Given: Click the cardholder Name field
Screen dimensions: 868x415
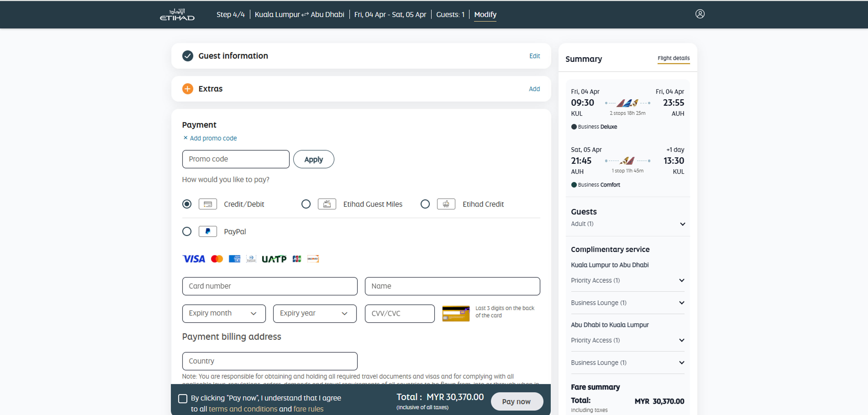Looking at the screenshot, I should [453, 286].
